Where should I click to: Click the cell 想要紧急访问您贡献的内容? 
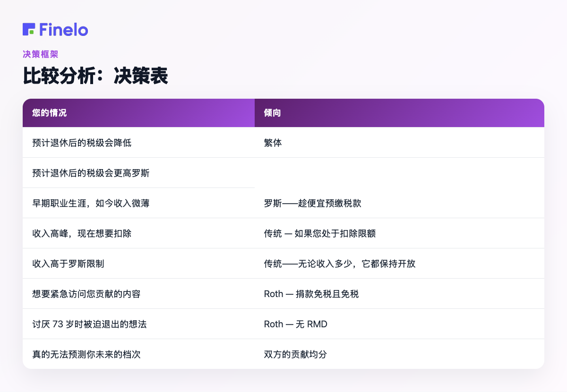point(138,294)
